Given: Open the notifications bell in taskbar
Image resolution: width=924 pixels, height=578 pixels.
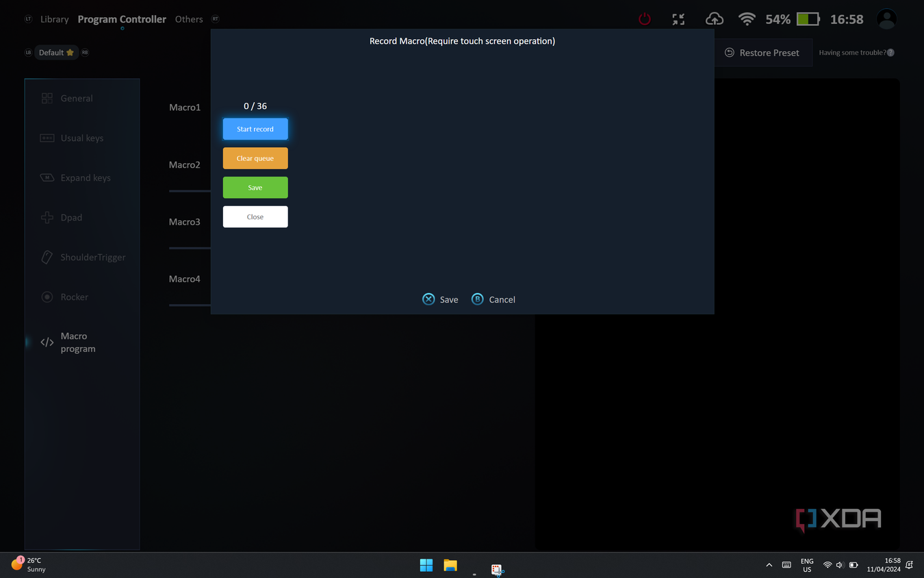Looking at the screenshot, I should tap(910, 565).
